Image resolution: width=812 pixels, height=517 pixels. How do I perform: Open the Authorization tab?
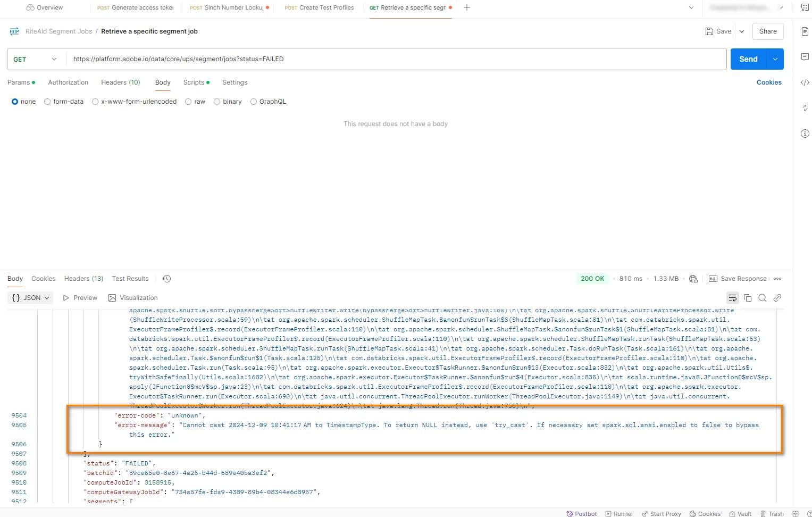coord(68,82)
